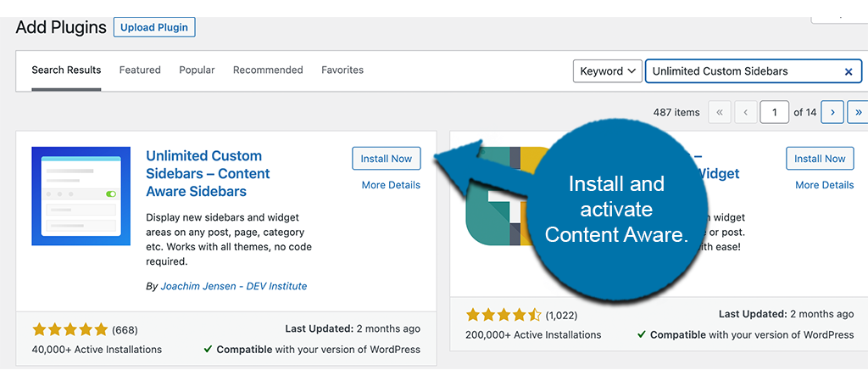Open the Recommended tab
This screenshot has height=387, width=868.
coord(268,70)
